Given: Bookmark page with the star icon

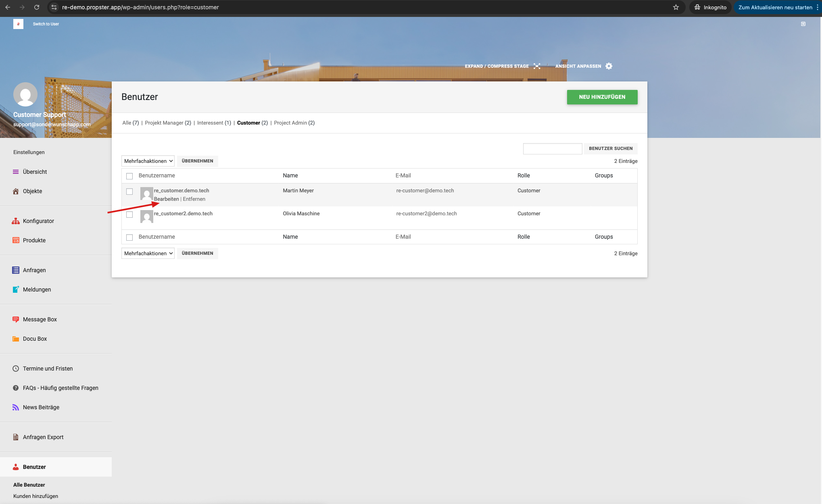Looking at the screenshot, I should click(676, 7).
